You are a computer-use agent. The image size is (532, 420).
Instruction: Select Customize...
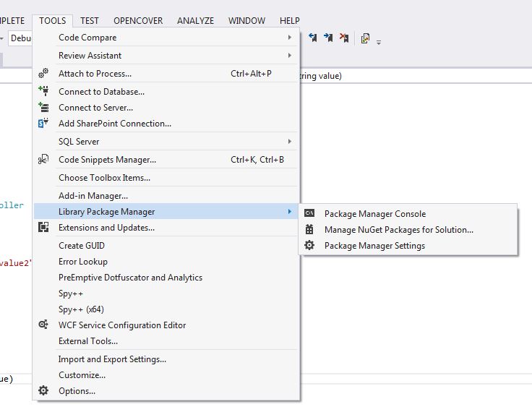coord(166,375)
